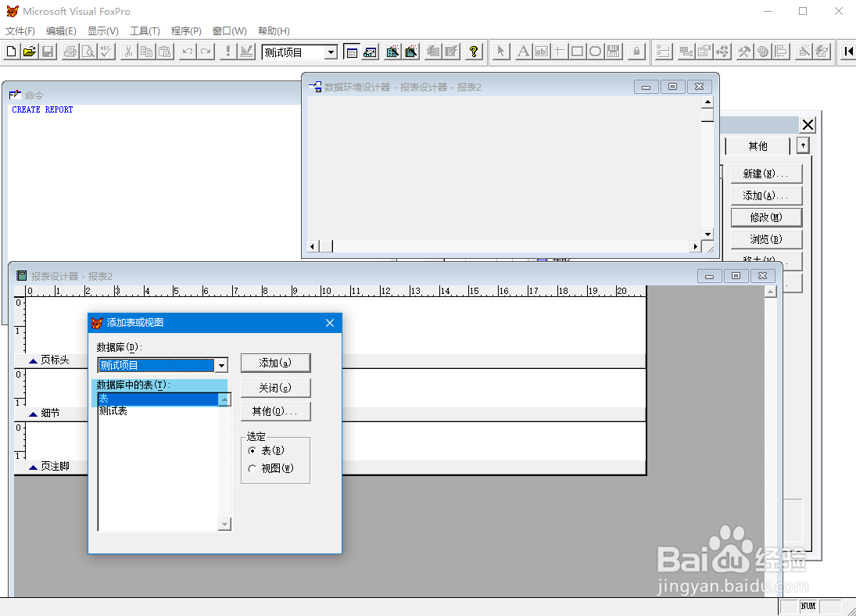Viewport: 856px width, 616px height.
Task: Toggle the padlock Button Lock icon
Action: 636,52
